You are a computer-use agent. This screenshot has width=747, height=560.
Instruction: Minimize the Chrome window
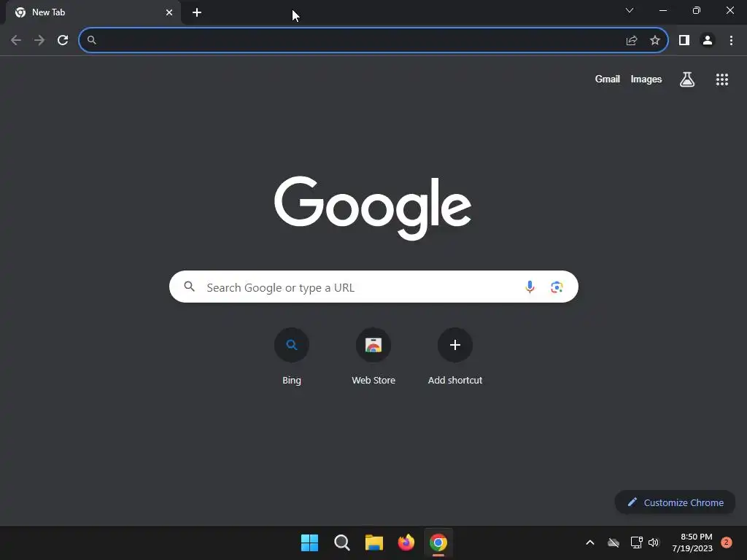(x=662, y=10)
